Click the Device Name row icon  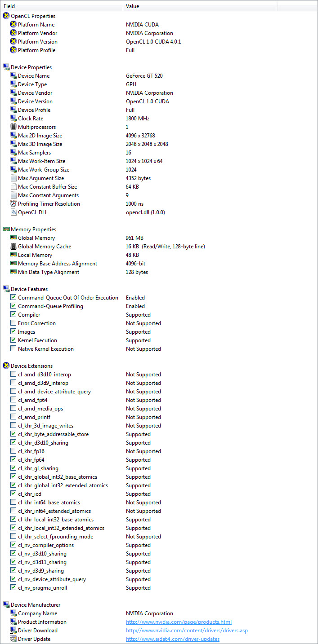coord(13,76)
